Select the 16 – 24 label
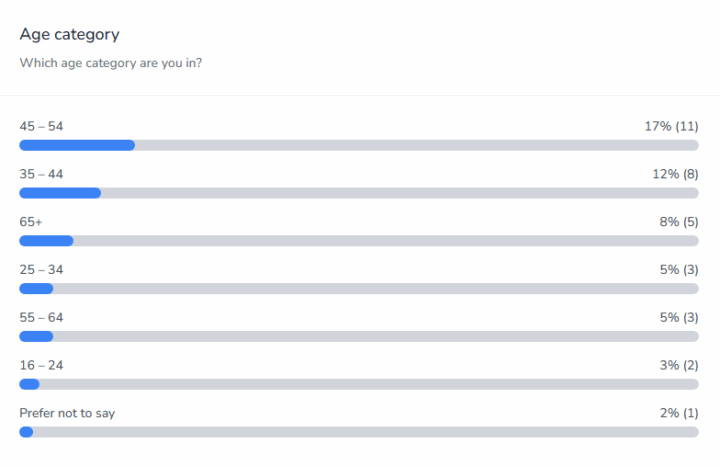This screenshot has width=720, height=466. click(41, 365)
